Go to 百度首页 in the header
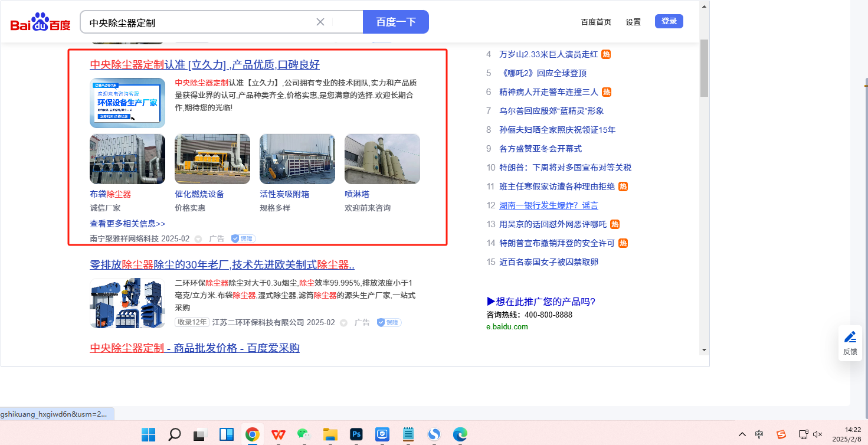This screenshot has width=868, height=445. (596, 22)
